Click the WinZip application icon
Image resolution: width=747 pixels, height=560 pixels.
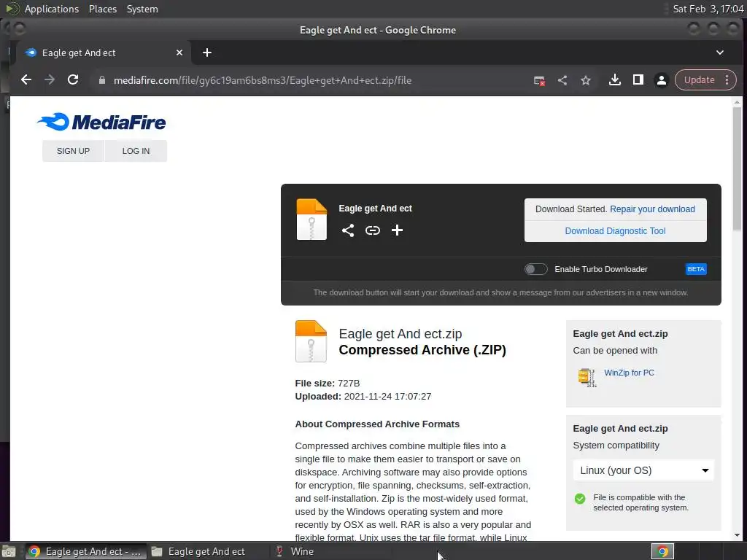(x=587, y=378)
